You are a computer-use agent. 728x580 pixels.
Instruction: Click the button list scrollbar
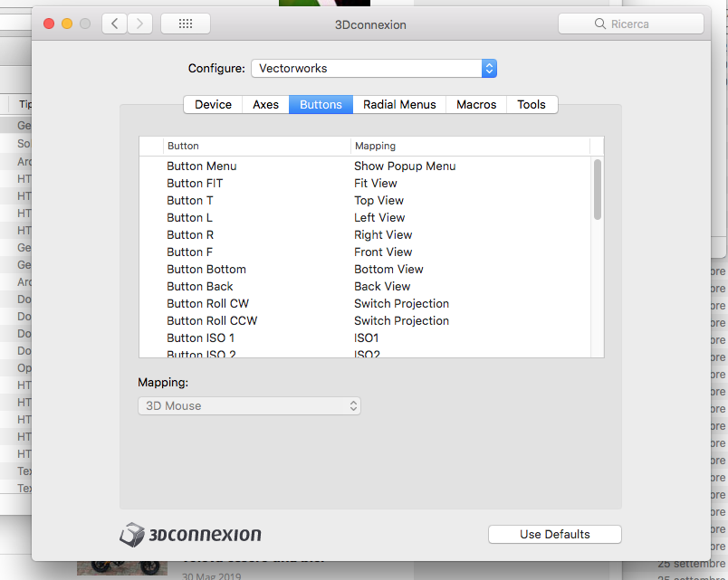[597, 189]
